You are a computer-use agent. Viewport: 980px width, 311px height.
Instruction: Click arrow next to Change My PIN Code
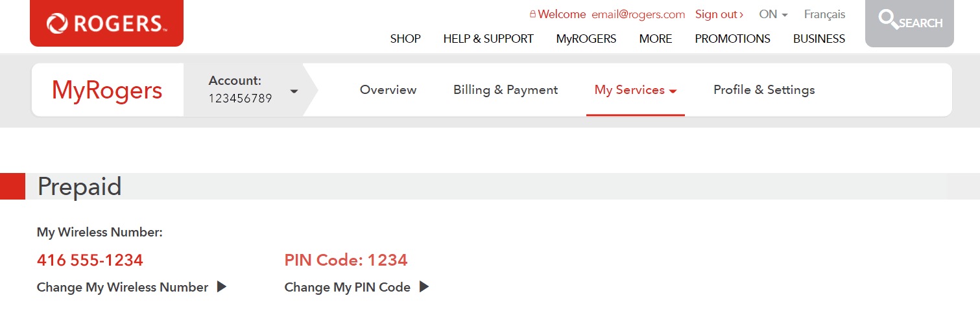point(424,286)
